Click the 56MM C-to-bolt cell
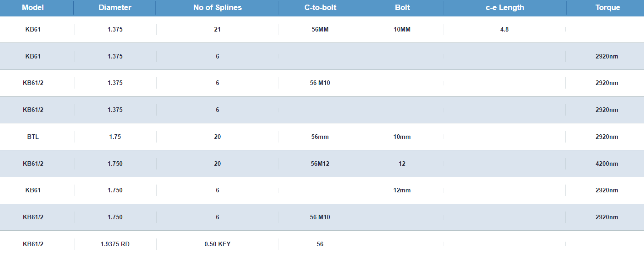The image size is (644, 254). [x=320, y=29]
